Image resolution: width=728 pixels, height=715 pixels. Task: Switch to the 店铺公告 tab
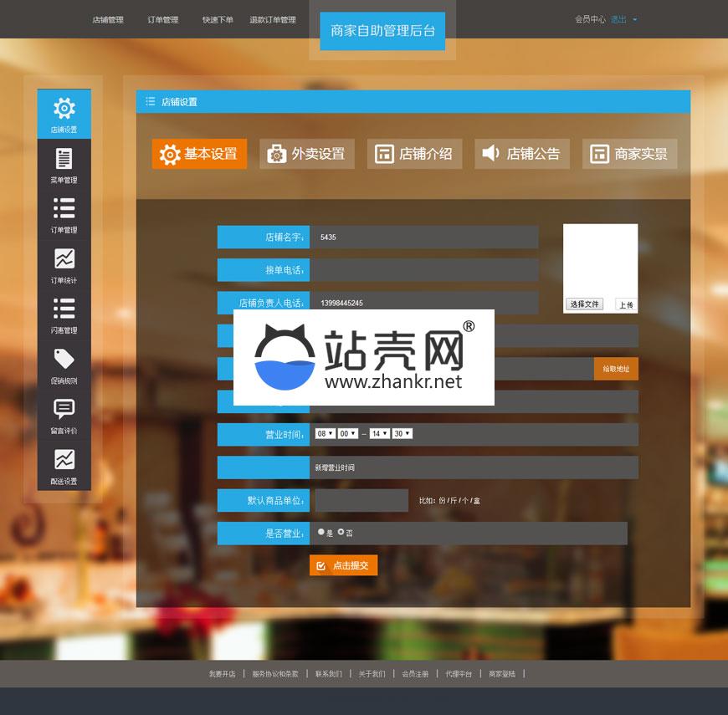[x=522, y=154]
